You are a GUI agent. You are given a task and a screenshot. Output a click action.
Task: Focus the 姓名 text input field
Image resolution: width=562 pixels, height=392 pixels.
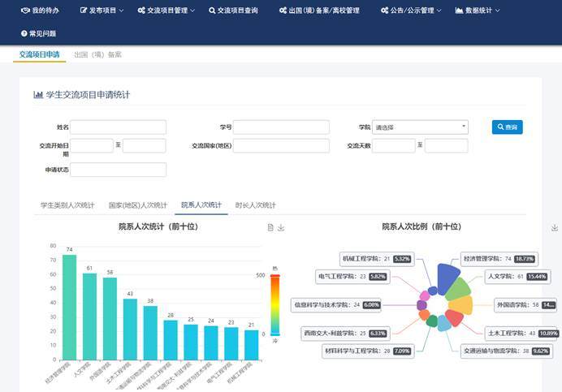[x=119, y=127]
